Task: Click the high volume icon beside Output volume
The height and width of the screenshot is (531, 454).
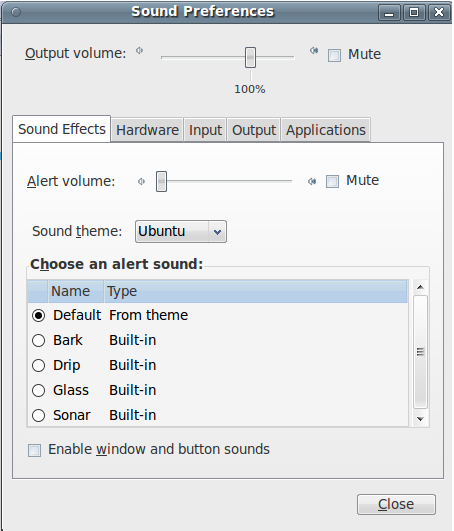Action: click(x=314, y=51)
